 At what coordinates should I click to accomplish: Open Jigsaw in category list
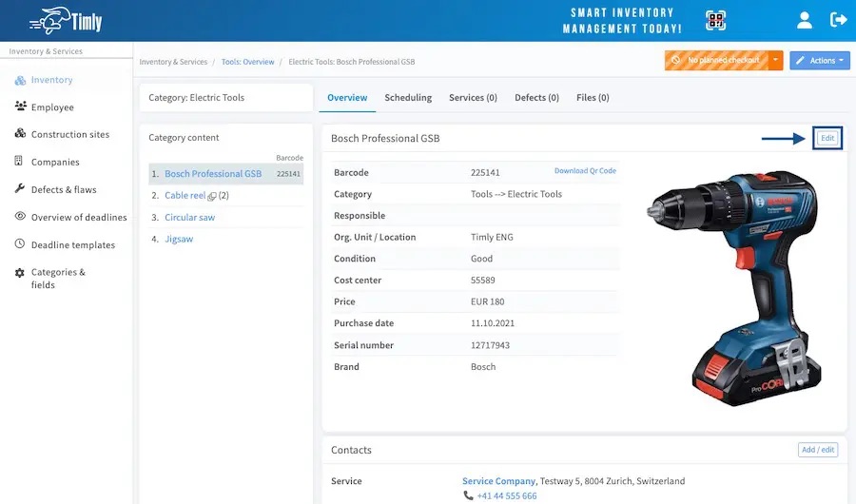(179, 239)
